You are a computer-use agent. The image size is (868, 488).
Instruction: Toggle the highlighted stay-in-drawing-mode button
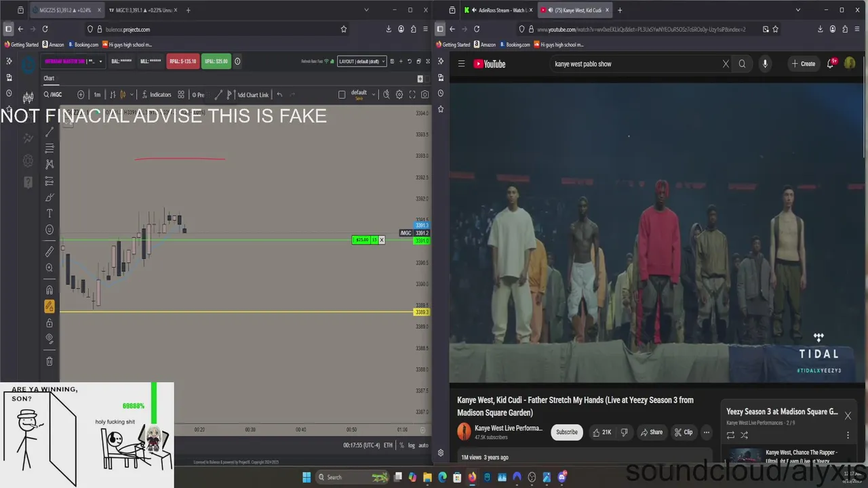pyautogui.click(x=50, y=306)
